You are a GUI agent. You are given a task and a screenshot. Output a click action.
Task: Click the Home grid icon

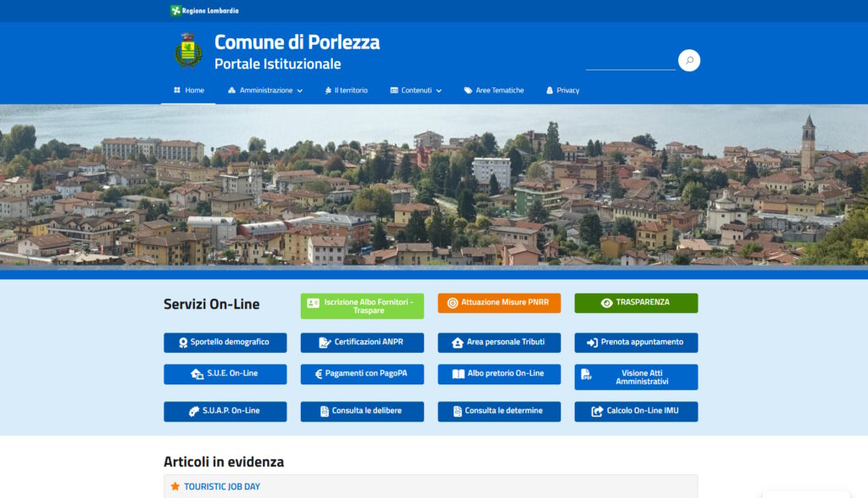tap(177, 90)
